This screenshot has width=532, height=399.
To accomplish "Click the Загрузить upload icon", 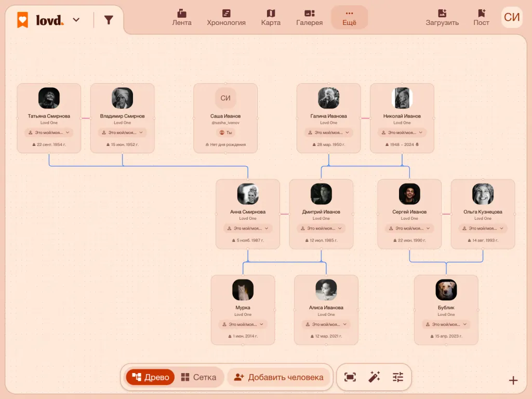I will coord(442,13).
